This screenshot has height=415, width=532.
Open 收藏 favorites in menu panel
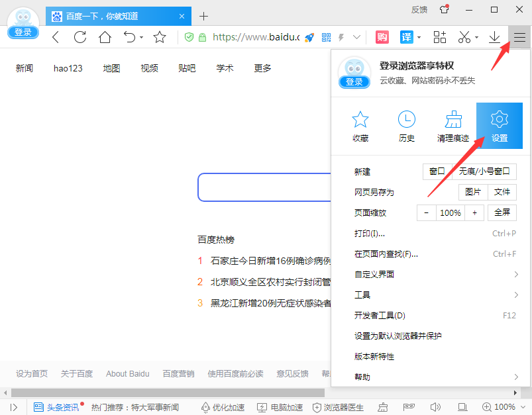[360, 126]
